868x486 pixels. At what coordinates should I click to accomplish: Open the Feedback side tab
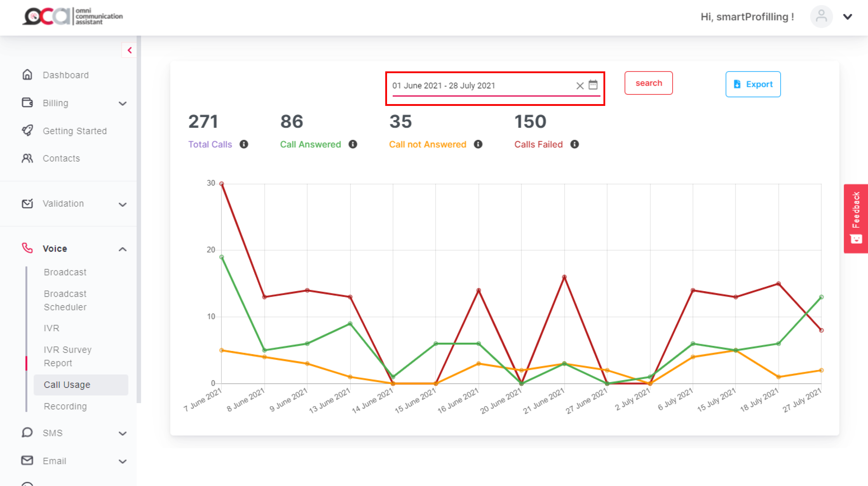[855, 218]
